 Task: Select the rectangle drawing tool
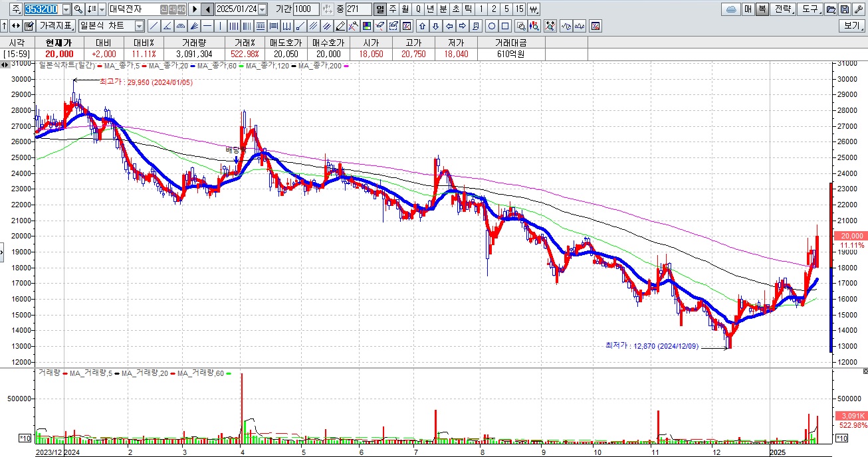point(505,26)
